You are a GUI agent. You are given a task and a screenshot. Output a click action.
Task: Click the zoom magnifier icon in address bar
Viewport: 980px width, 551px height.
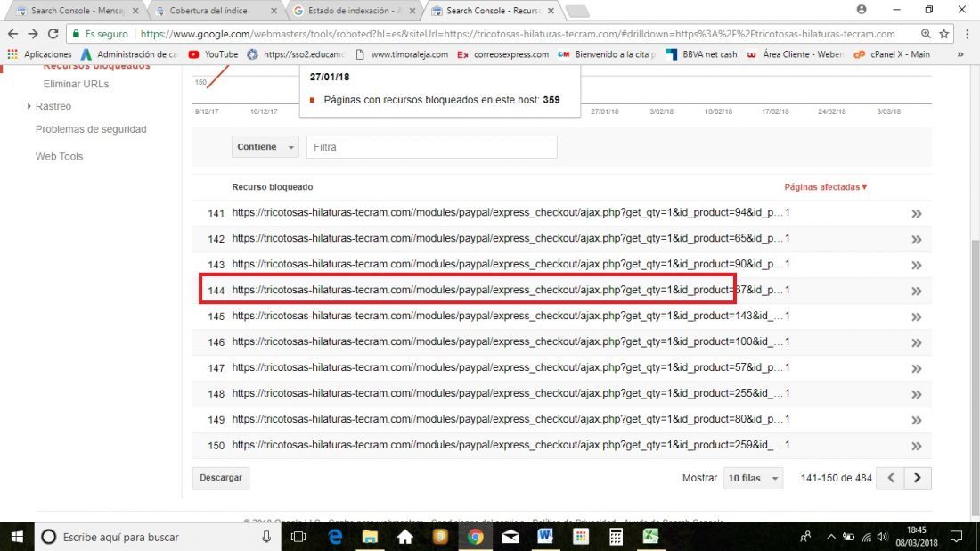pos(927,34)
